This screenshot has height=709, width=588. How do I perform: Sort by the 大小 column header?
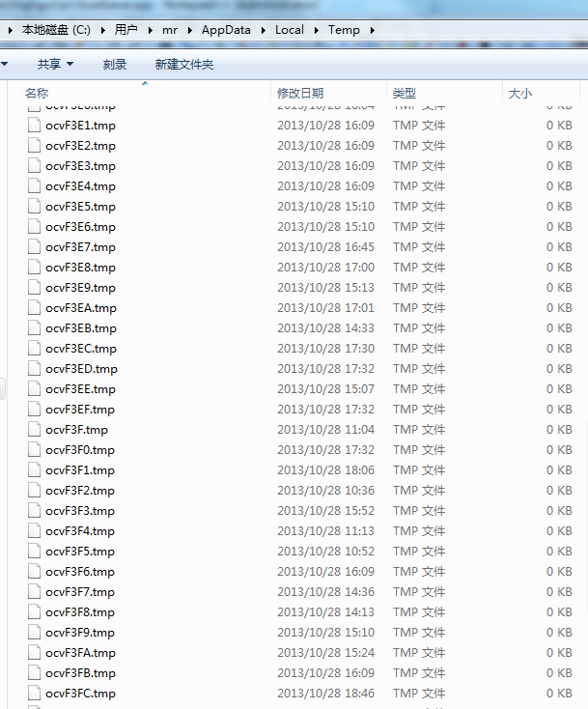[x=519, y=93]
